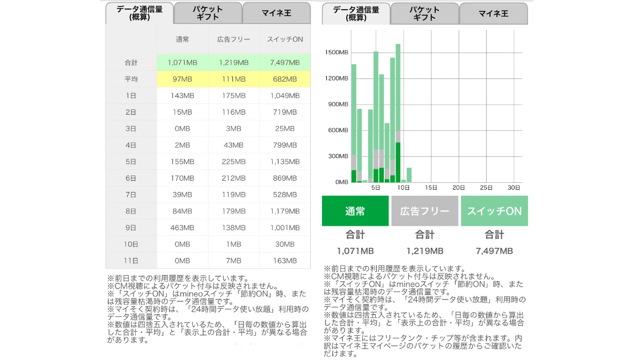This screenshot has width=644, height=362.
Task: Click the 合計 row label
Action: pos(131,63)
